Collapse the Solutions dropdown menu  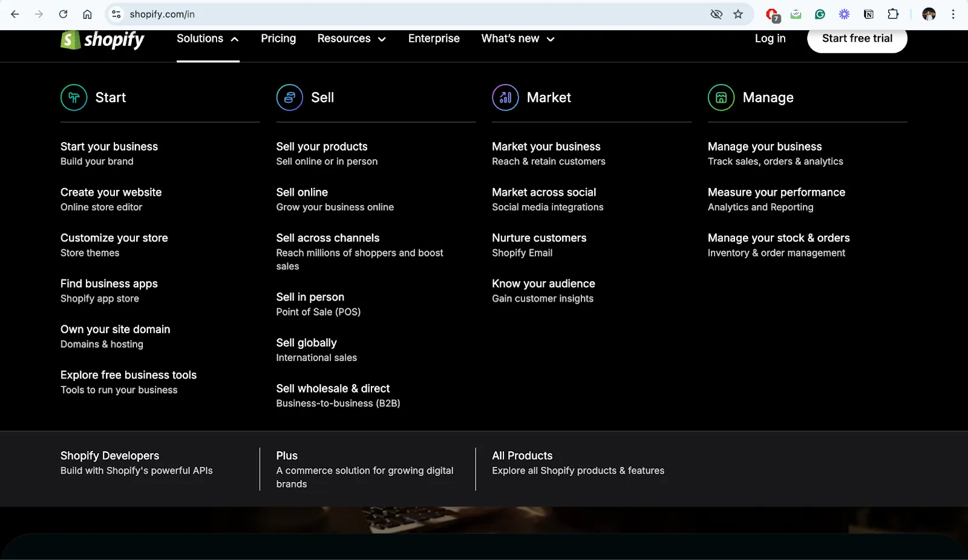tap(208, 39)
